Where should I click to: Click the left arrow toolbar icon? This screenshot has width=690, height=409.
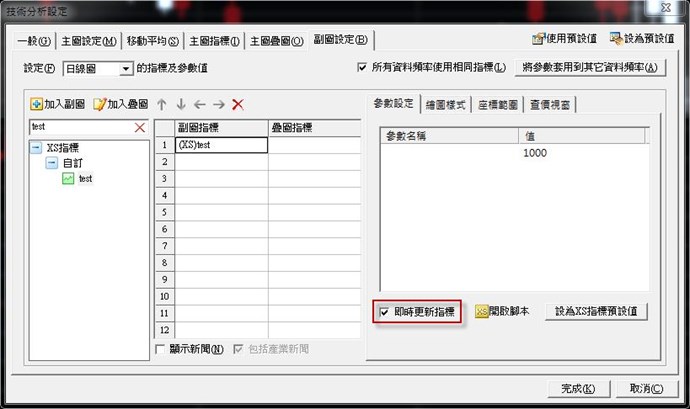(x=200, y=104)
